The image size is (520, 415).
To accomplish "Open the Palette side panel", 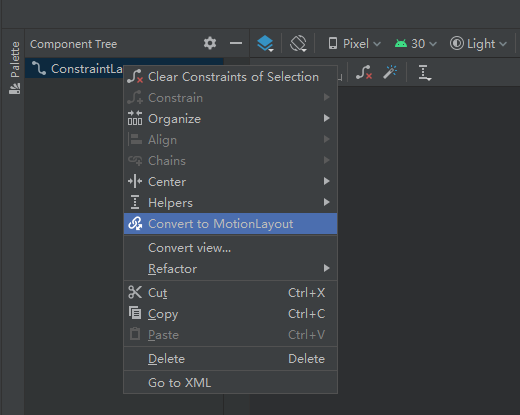I will 14,68.
